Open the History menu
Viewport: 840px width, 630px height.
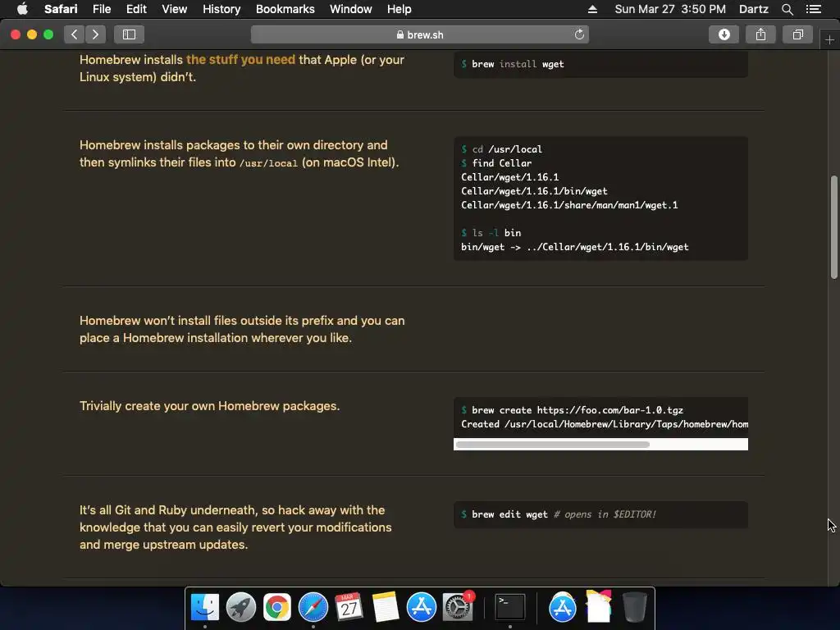(221, 9)
